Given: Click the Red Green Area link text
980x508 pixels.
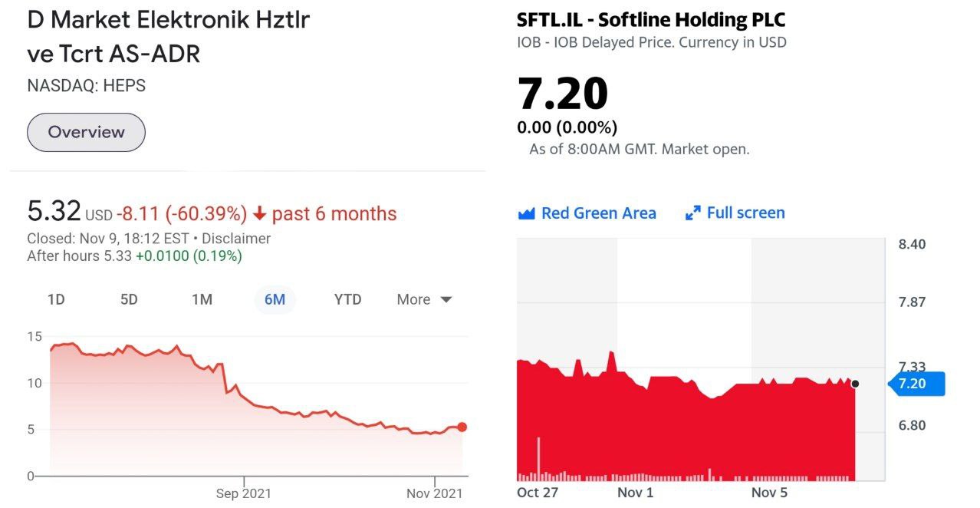Looking at the screenshot, I should pyautogui.click(x=598, y=213).
